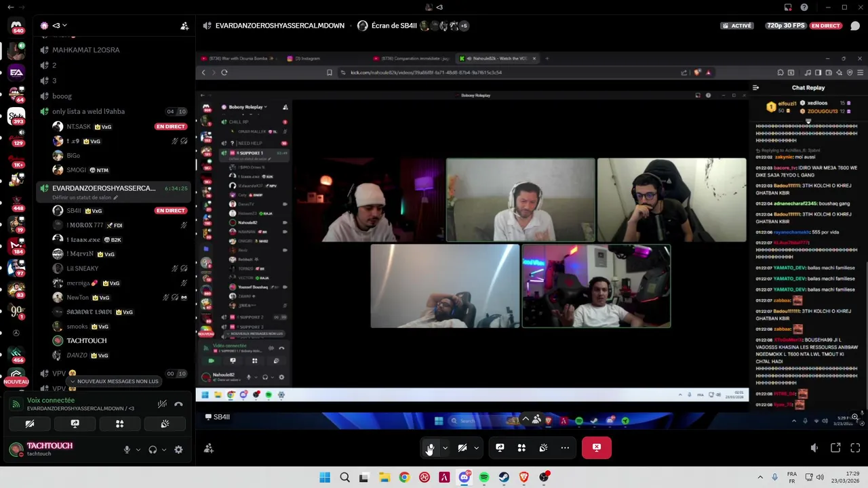Select voice channel named 3
The height and width of the screenshot is (488, 868).
(x=54, y=81)
